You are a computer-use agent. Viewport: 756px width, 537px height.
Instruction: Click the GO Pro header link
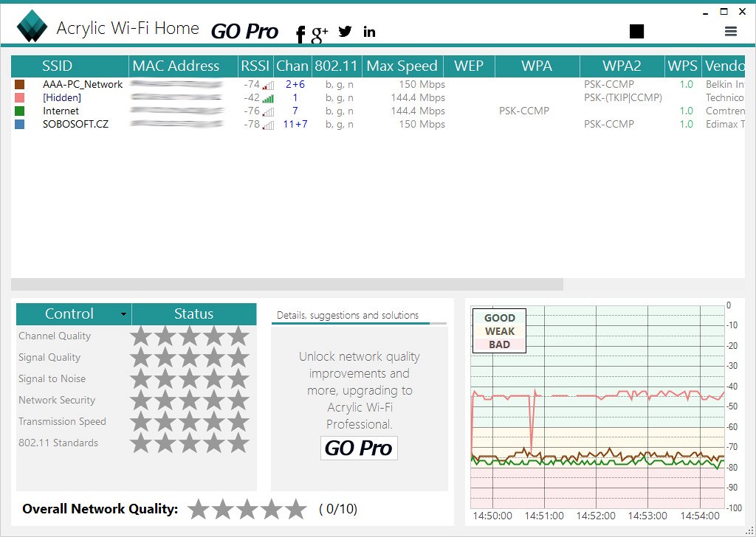coord(244,31)
